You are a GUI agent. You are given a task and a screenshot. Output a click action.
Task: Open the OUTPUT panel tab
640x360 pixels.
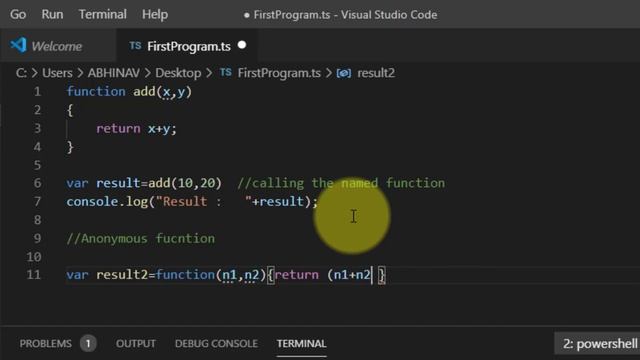point(136,344)
